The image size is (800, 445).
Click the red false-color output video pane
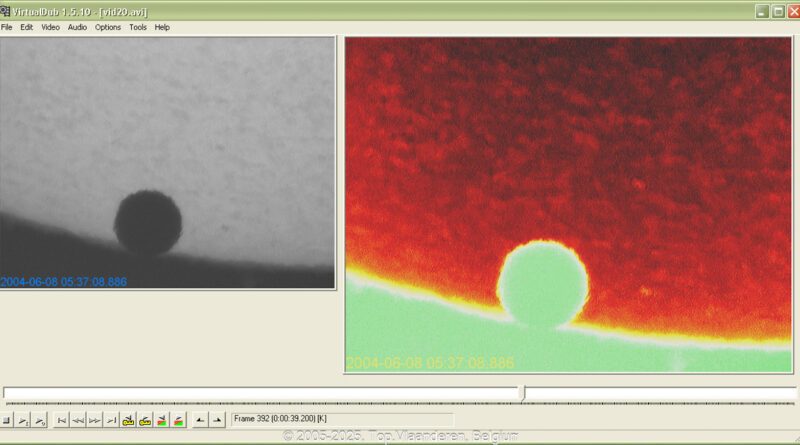click(x=568, y=204)
